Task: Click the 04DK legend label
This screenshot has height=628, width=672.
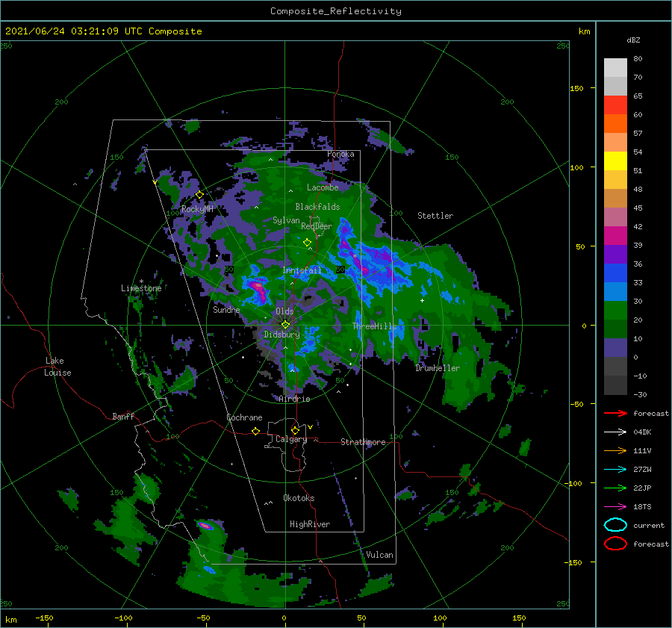Action: (x=642, y=432)
